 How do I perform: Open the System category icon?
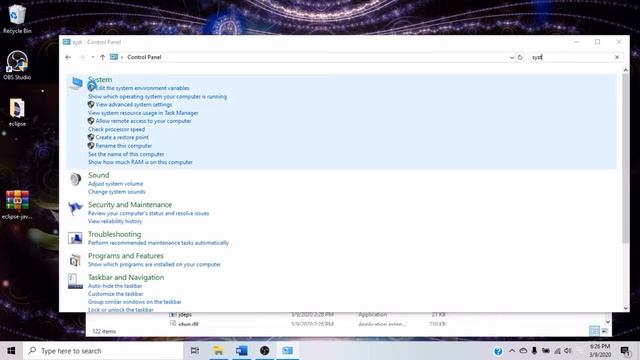pos(76,83)
